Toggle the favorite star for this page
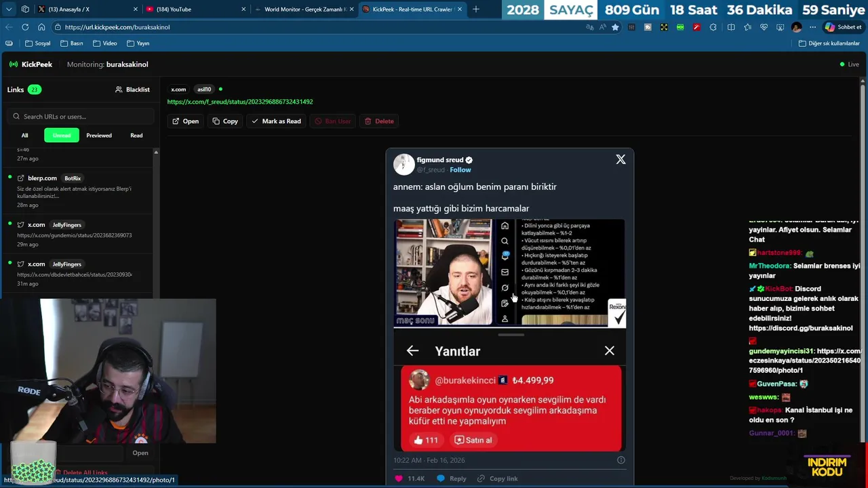 (x=615, y=27)
